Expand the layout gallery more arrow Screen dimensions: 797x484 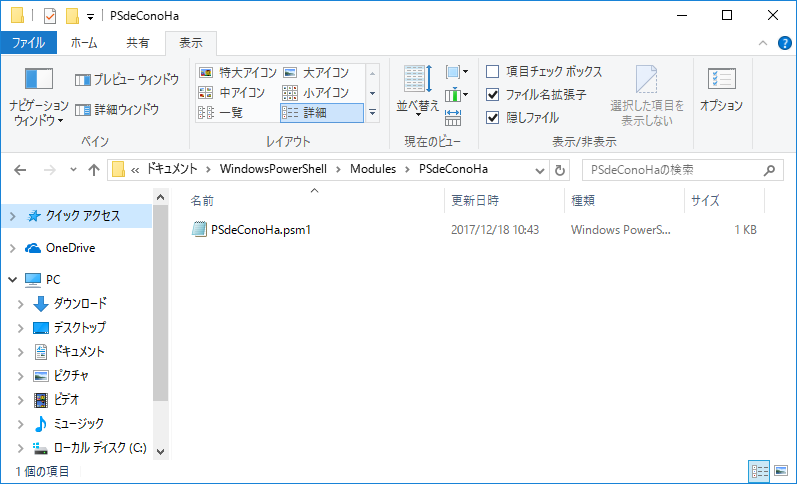pos(373,112)
